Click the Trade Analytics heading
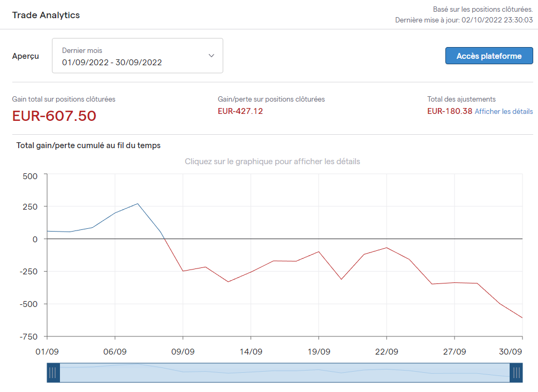The height and width of the screenshot is (392, 538). [46, 15]
